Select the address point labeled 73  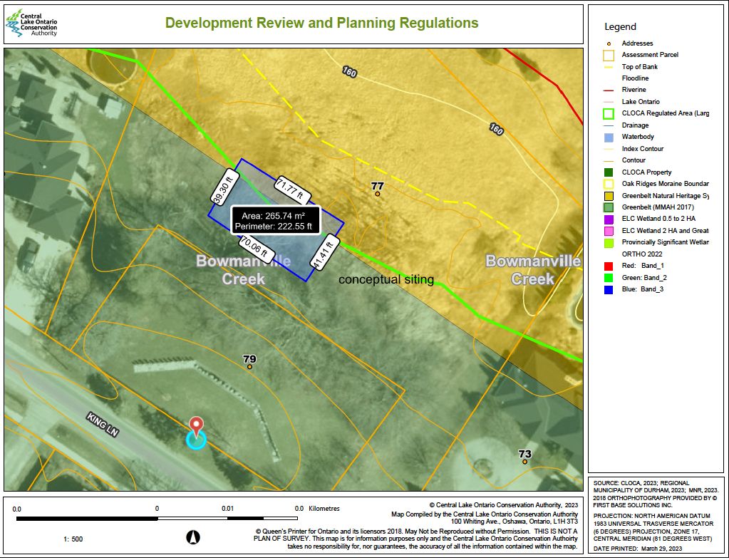[524, 462]
